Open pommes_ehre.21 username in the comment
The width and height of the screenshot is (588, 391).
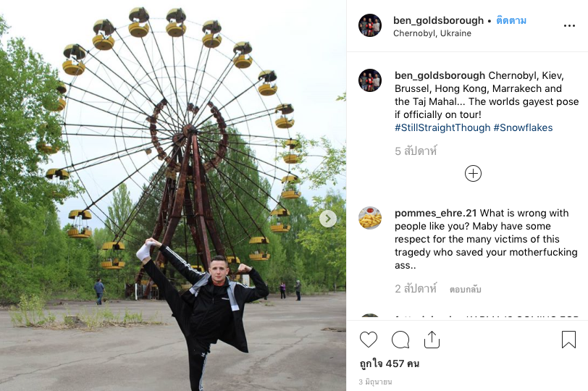[x=435, y=214]
